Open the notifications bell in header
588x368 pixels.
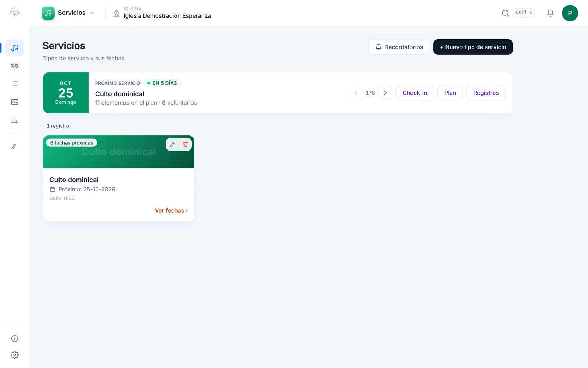coord(550,13)
